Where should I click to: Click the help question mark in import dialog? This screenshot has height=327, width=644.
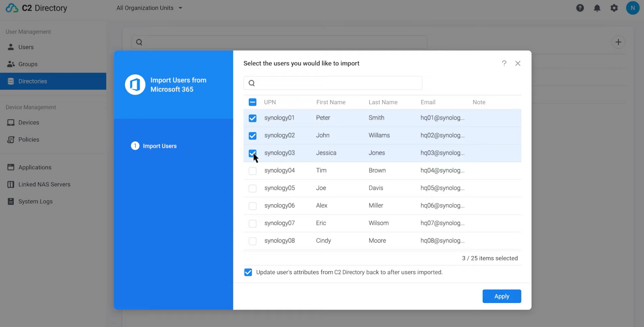[x=504, y=63]
